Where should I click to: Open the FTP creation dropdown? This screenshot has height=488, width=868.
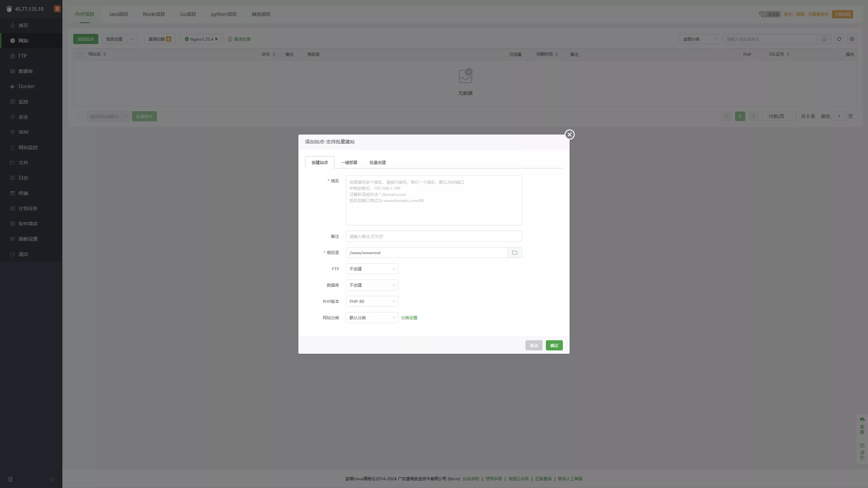(372, 268)
